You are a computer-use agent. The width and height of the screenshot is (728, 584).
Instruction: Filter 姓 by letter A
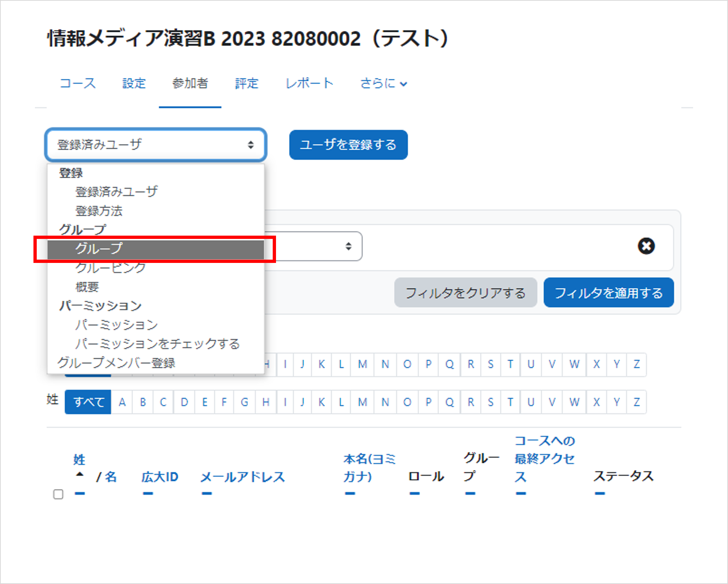pyautogui.click(x=122, y=402)
